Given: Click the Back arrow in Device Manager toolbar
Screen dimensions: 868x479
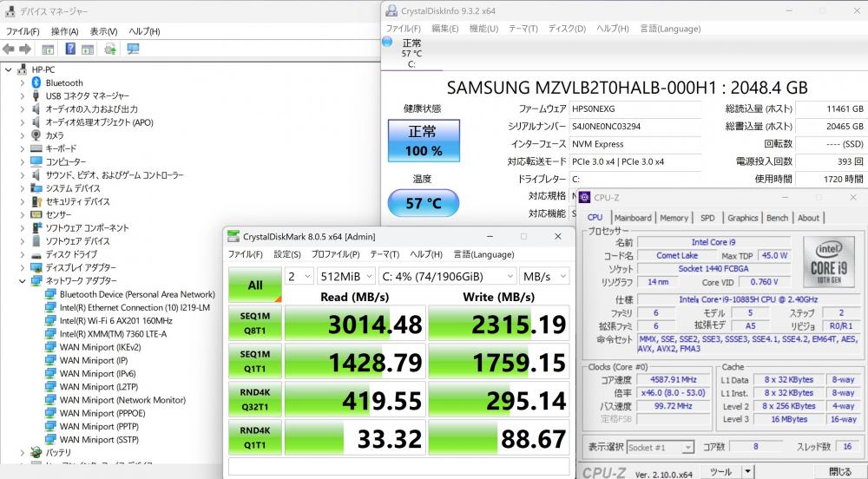Looking at the screenshot, I should coord(9,49).
